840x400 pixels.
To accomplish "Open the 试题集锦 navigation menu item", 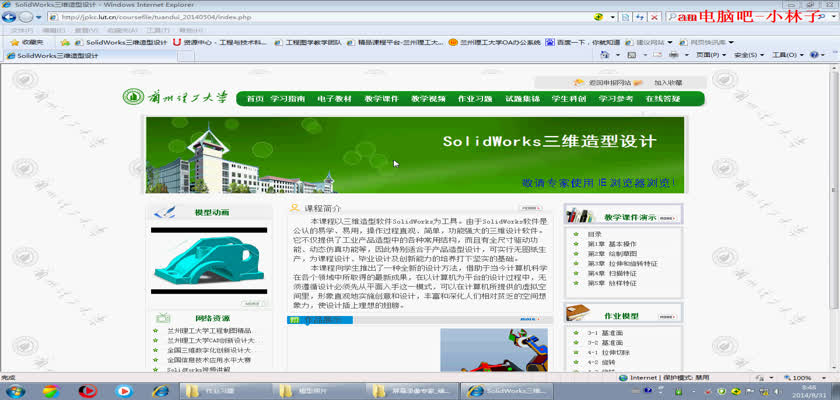I will point(522,99).
